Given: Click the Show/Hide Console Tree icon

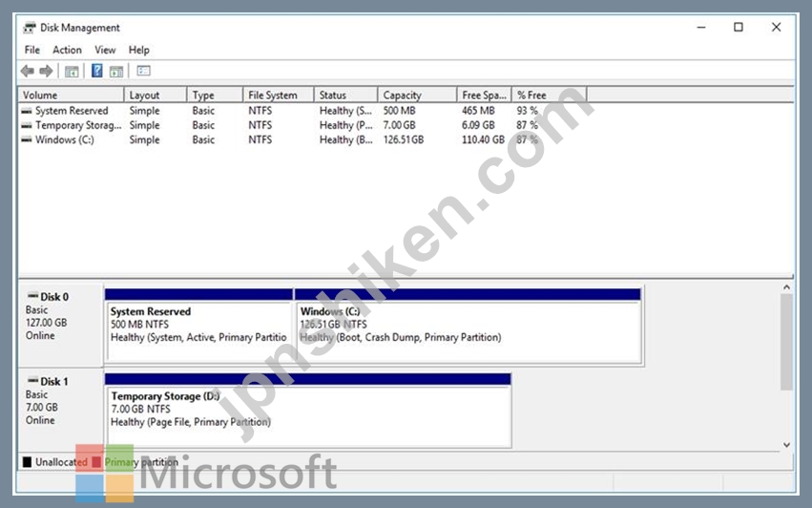Looking at the screenshot, I should coord(72,71).
